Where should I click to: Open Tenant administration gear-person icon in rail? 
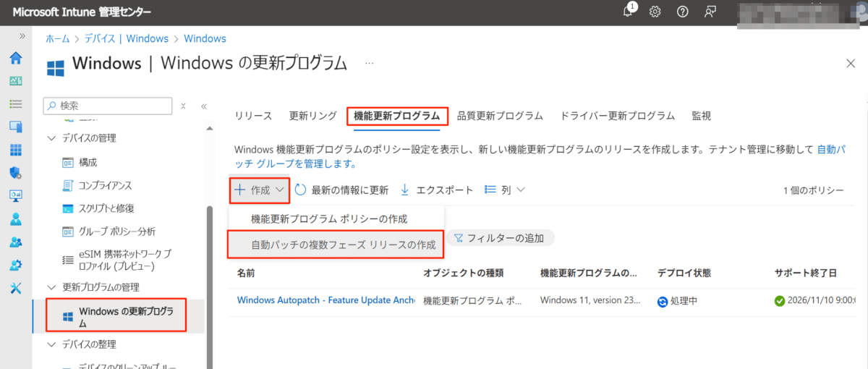(15, 265)
